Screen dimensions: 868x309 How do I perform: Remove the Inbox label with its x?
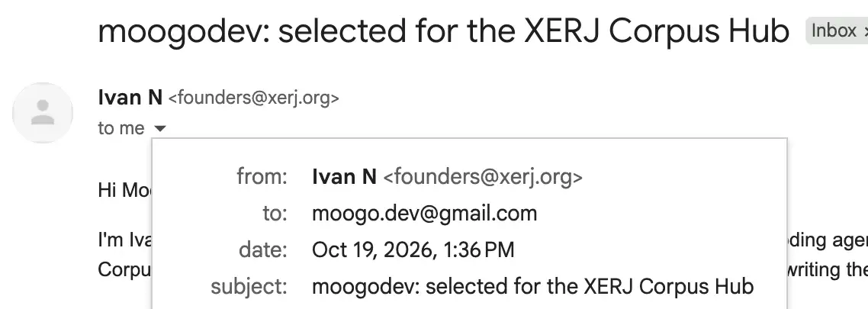tap(865, 31)
